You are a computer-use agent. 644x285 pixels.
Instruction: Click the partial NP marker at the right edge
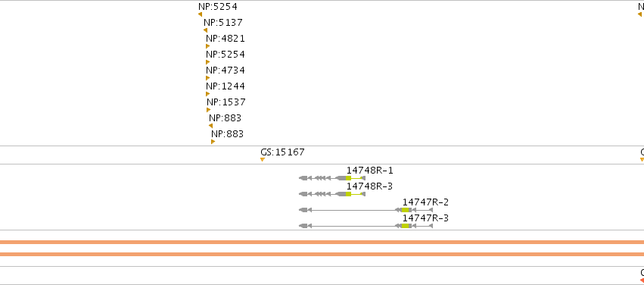[640, 14]
